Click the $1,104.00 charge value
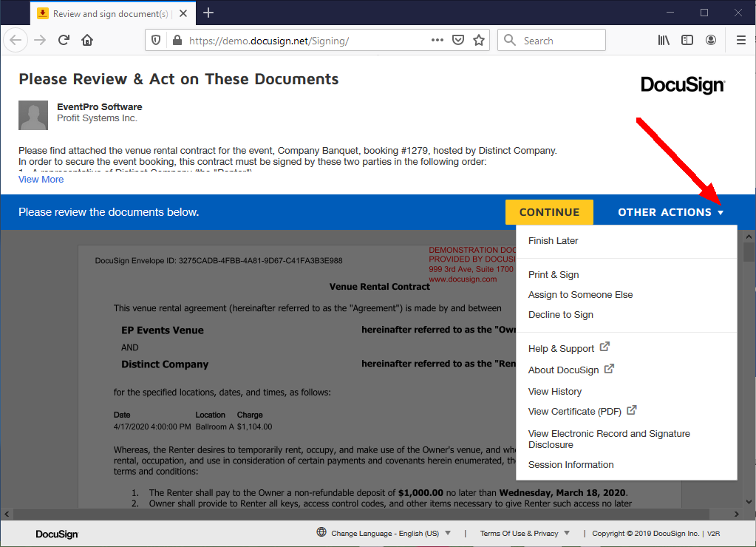 [254, 427]
